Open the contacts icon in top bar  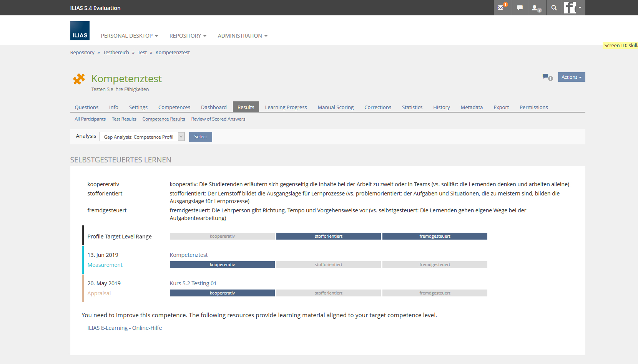(x=536, y=8)
